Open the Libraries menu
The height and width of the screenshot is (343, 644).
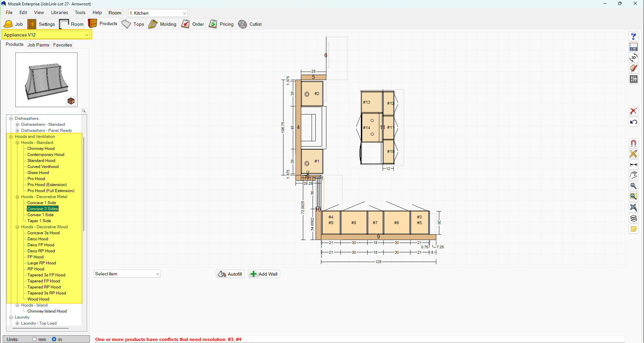(x=59, y=12)
